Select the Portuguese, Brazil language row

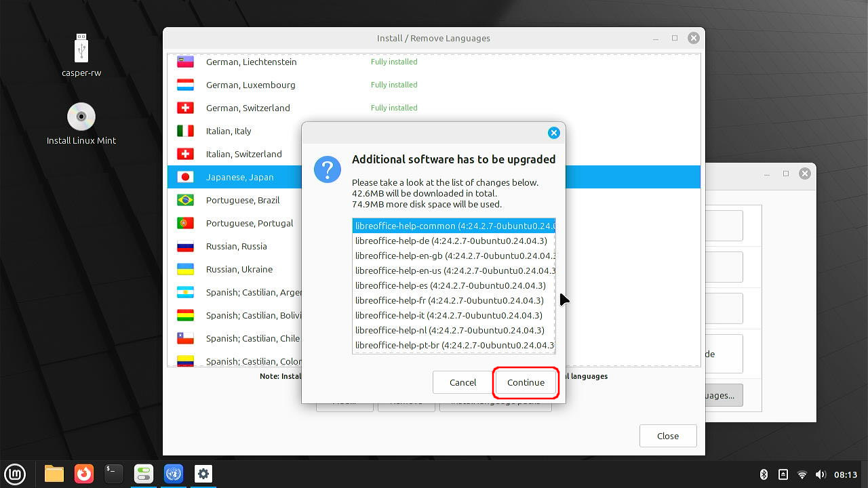pyautogui.click(x=243, y=200)
